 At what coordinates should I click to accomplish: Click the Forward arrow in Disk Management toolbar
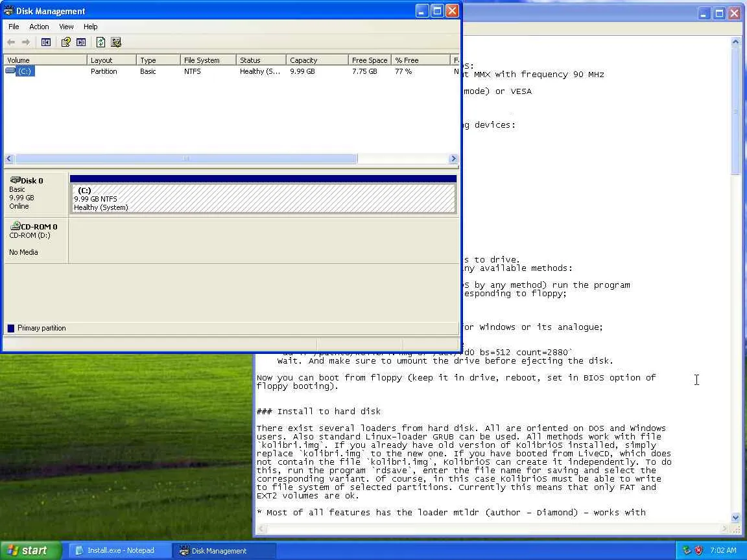click(26, 42)
